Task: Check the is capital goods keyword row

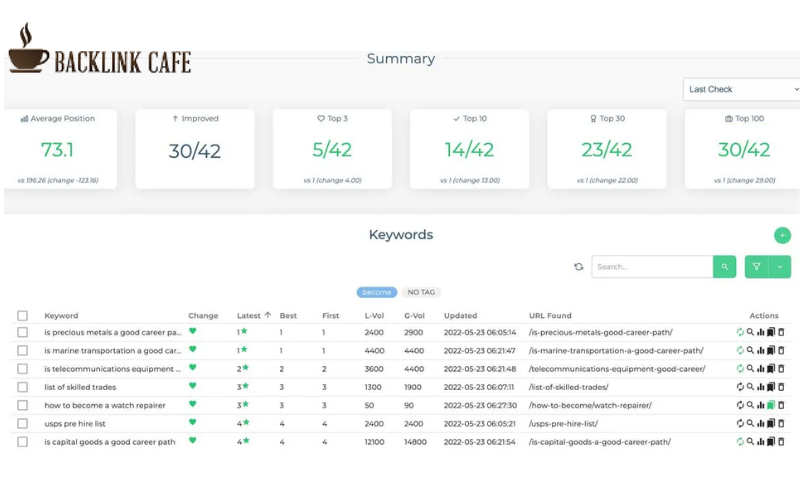Action: [x=22, y=441]
